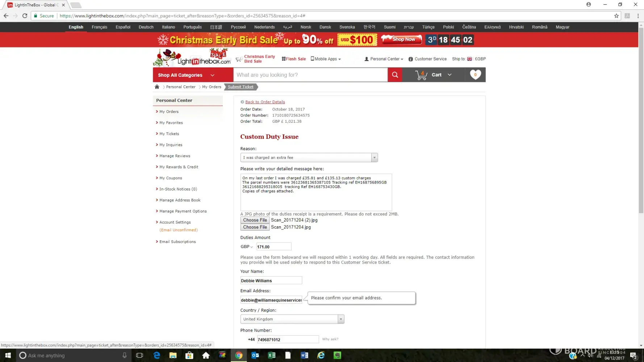This screenshot has height=362, width=644.
Task: Click the LightInTheBox logo
Action: tap(192, 58)
